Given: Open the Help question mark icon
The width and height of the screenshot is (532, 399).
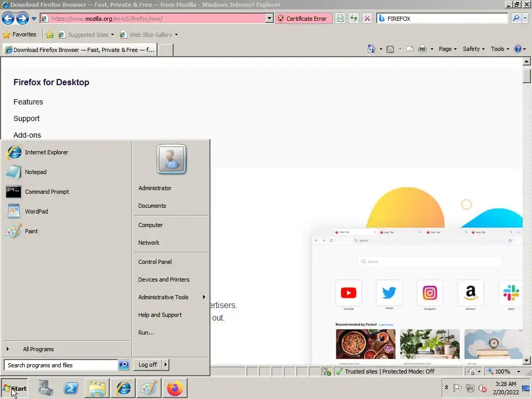Looking at the screenshot, I should point(518,49).
